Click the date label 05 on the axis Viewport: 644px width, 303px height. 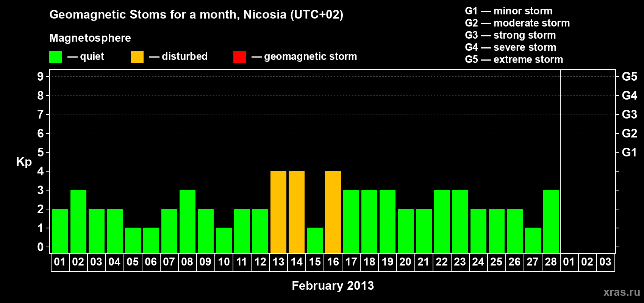133,262
